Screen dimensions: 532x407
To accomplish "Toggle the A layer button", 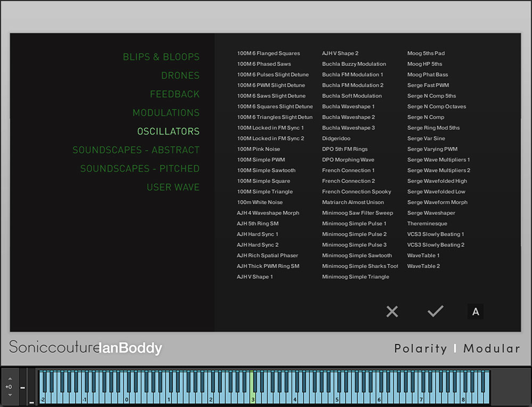I will click(x=476, y=311).
